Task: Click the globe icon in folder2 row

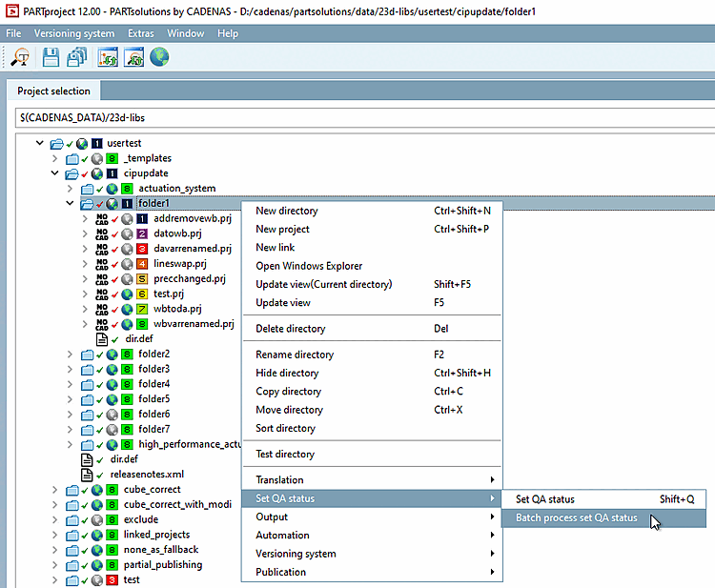Action: (x=112, y=355)
